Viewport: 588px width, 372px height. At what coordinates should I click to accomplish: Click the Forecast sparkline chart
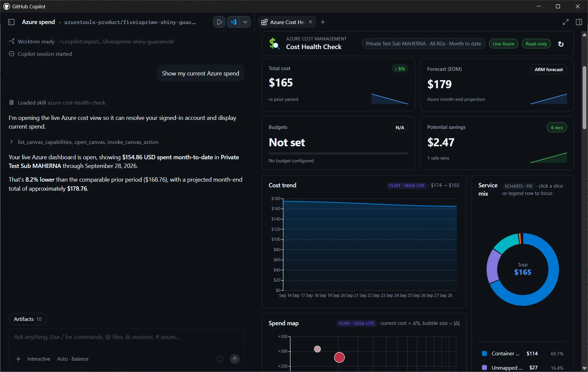pos(548,99)
